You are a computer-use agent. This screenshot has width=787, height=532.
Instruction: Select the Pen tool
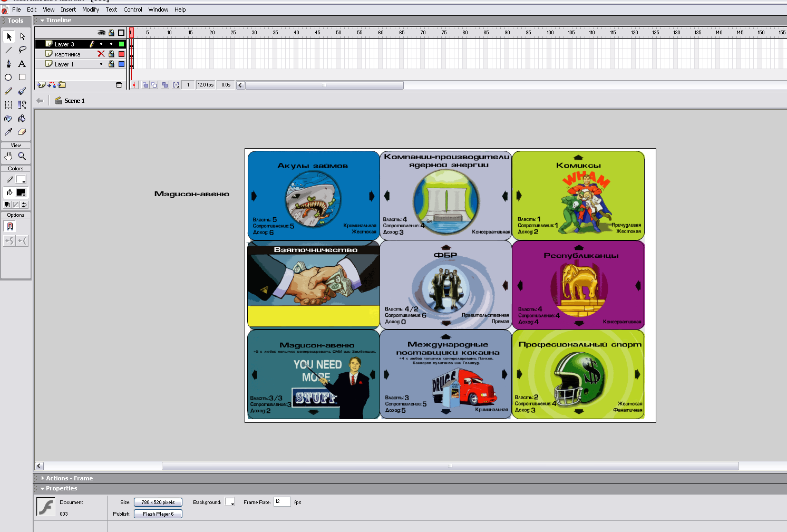[x=9, y=64]
